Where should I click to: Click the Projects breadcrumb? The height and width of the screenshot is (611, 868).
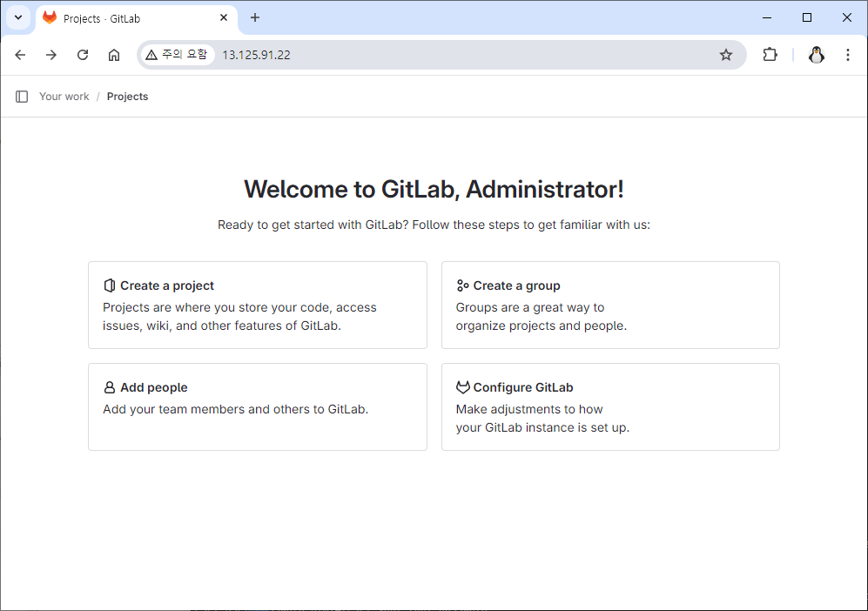coord(127,97)
